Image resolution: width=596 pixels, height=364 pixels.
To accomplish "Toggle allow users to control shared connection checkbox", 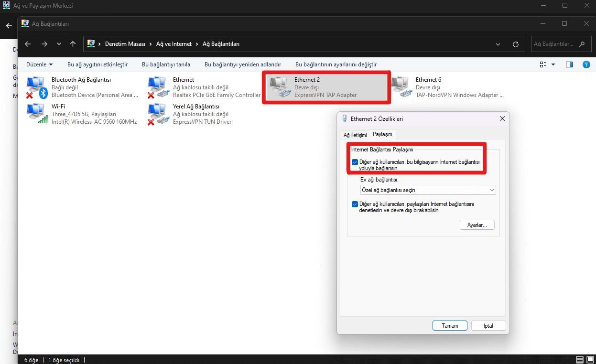I will 355,204.
